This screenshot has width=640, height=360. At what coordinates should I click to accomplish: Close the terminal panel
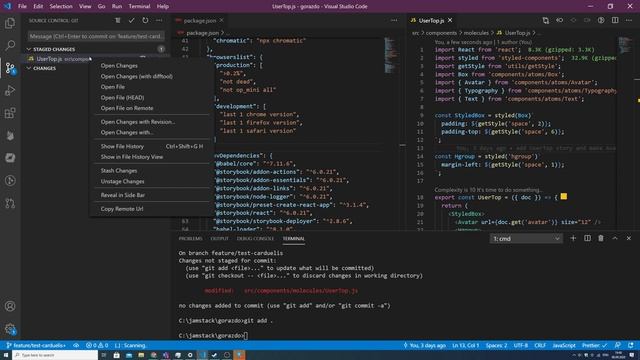pyautogui.click(x=629, y=238)
